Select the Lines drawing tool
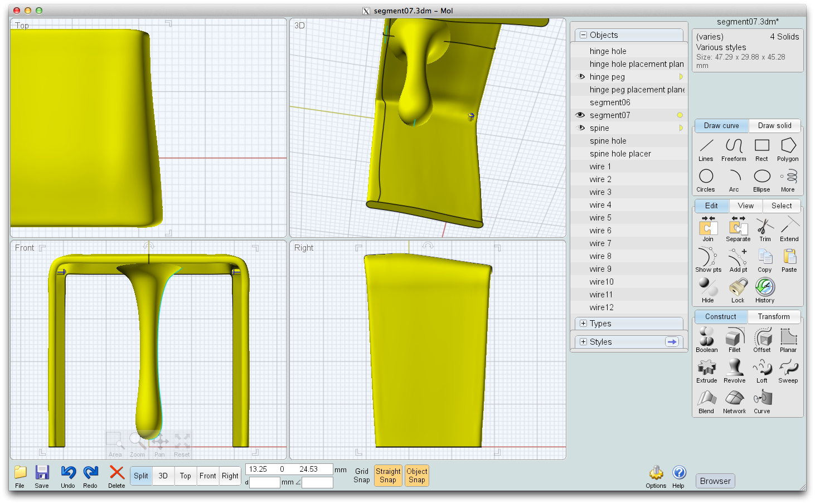 pyautogui.click(x=706, y=150)
